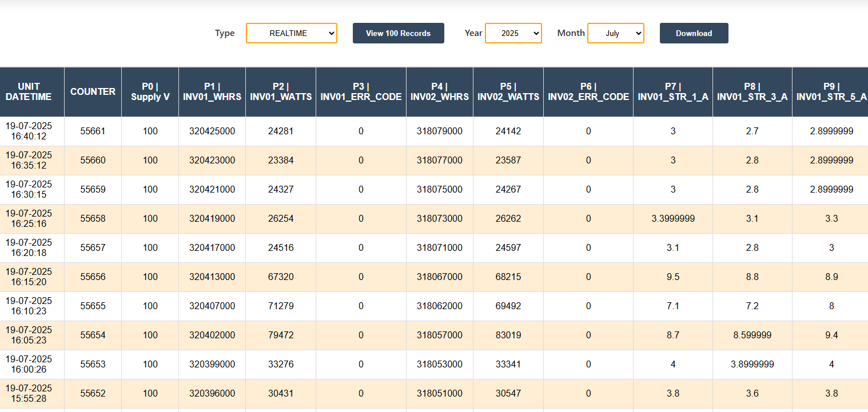The width and height of the screenshot is (868, 412).
Task: Click counter value 55652
Action: 93,394
